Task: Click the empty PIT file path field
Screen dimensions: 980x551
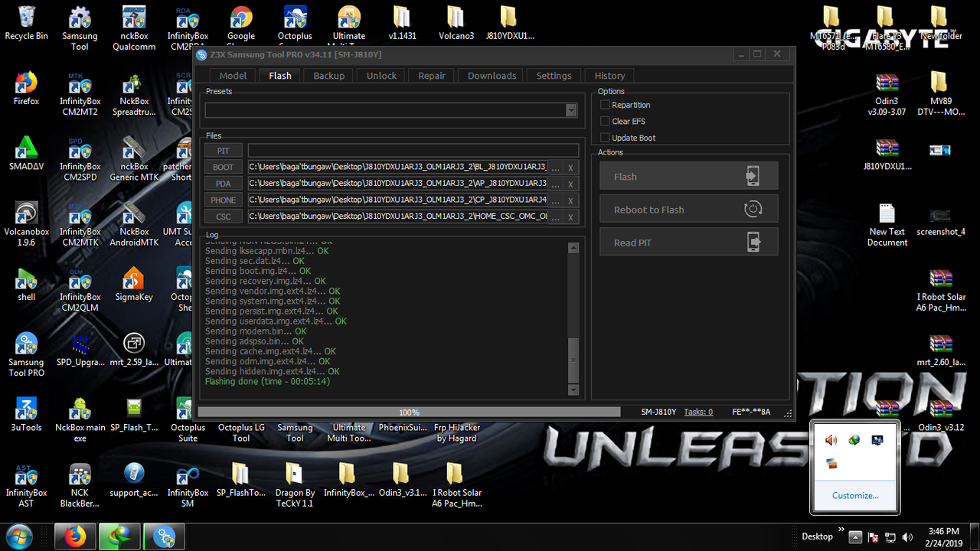Action: pyautogui.click(x=413, y=151)
